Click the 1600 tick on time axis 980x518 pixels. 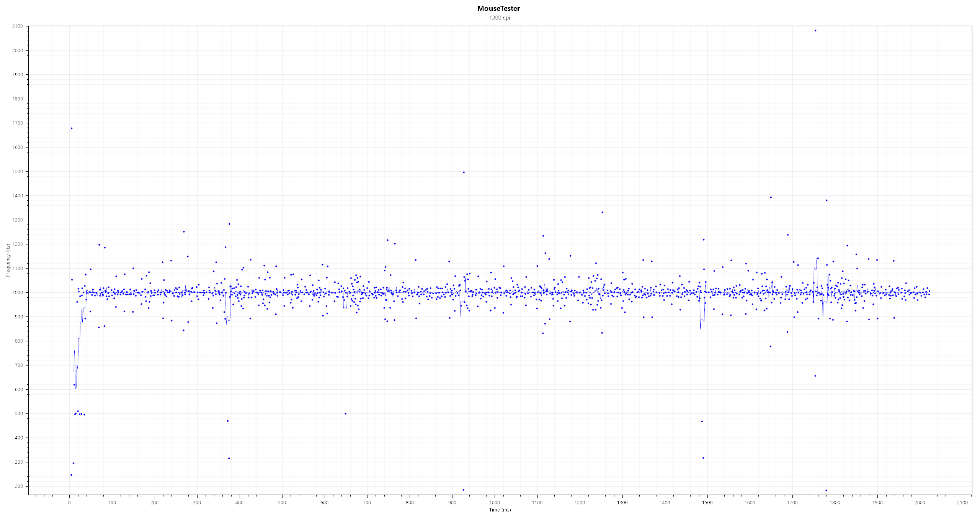(750, 503)
